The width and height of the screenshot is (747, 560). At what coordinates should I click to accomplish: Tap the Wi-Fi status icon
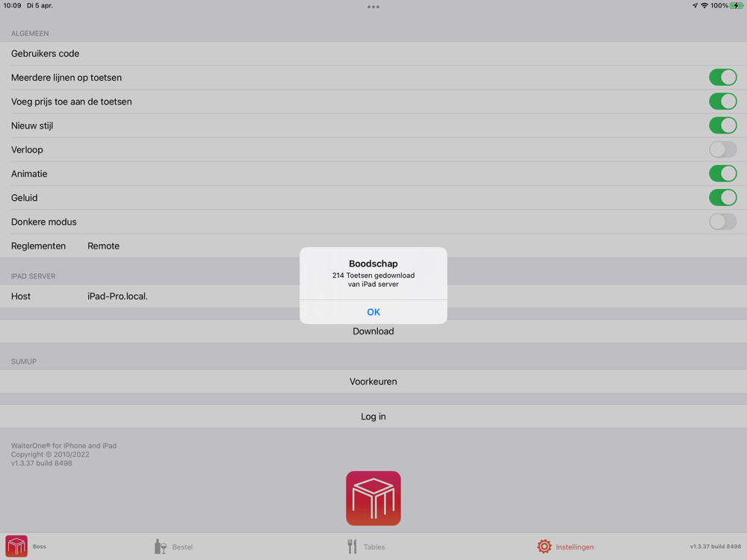[704, 6]
